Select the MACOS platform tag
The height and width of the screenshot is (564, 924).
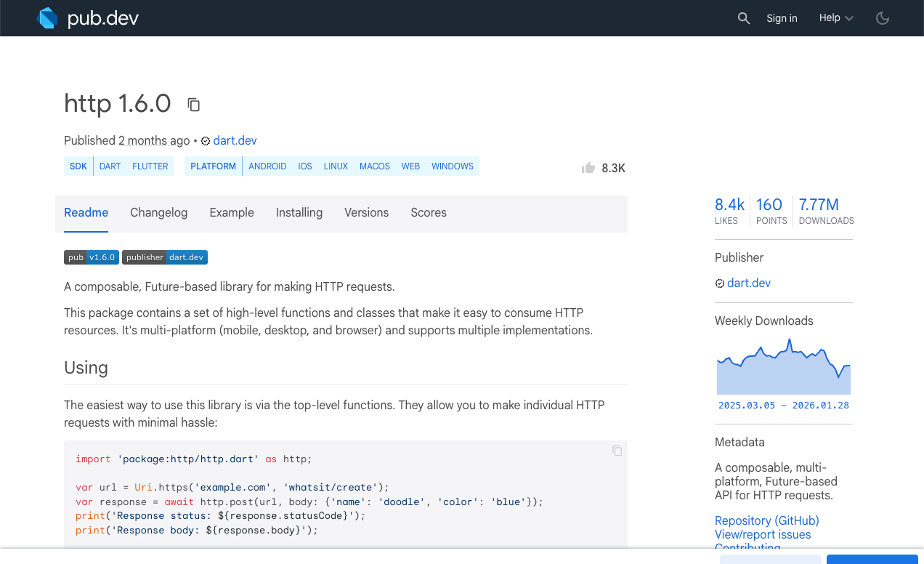pos(375,166)
